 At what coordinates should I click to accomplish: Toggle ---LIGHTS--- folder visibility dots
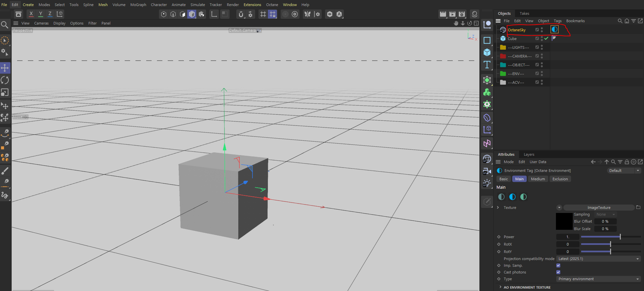pyautogui.click(x=542, y=47)
